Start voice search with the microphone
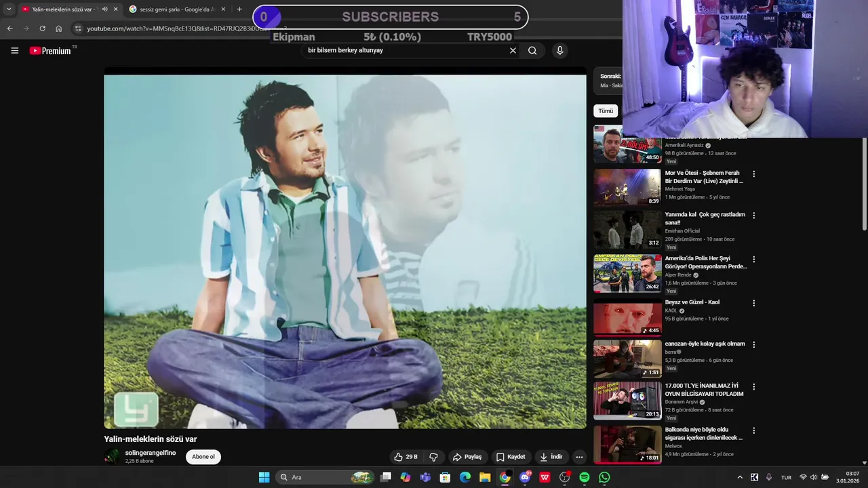 click(x=559, y=50)
